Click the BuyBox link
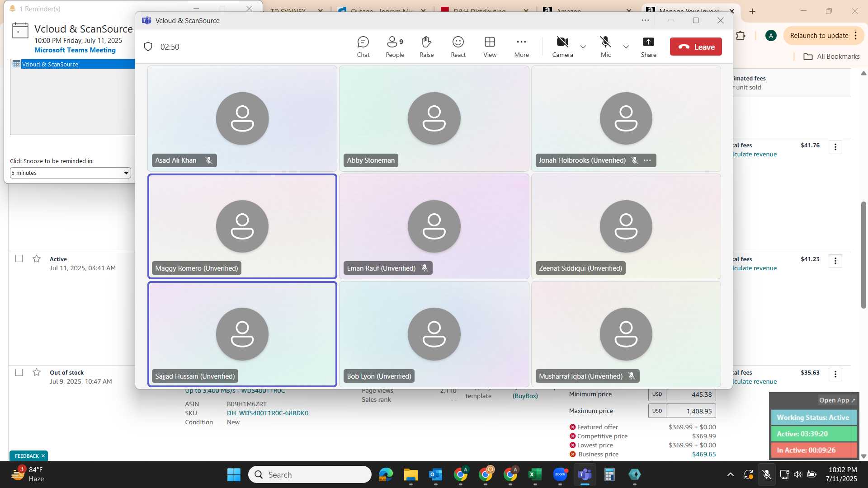 coord(525,396)
